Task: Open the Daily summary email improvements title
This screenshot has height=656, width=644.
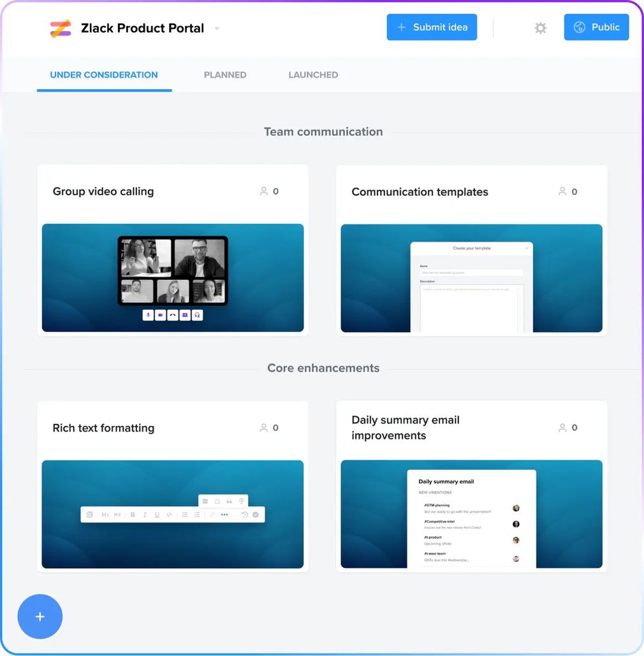Action: [x=406, y=428]
